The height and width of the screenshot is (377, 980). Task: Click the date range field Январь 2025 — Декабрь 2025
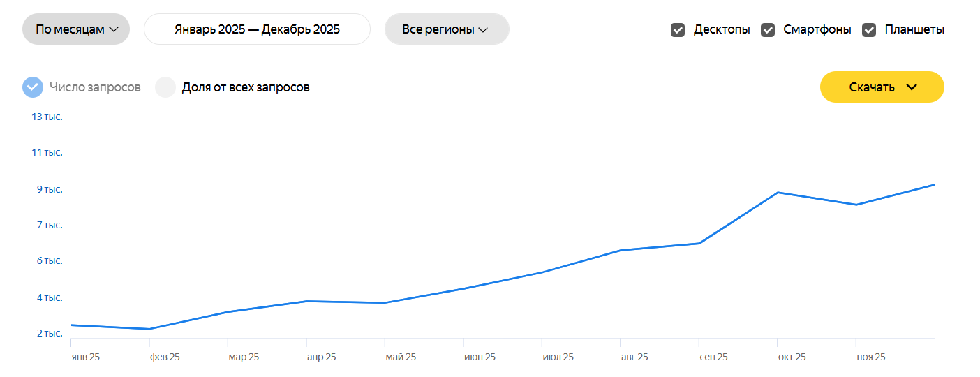coord(257,29)
